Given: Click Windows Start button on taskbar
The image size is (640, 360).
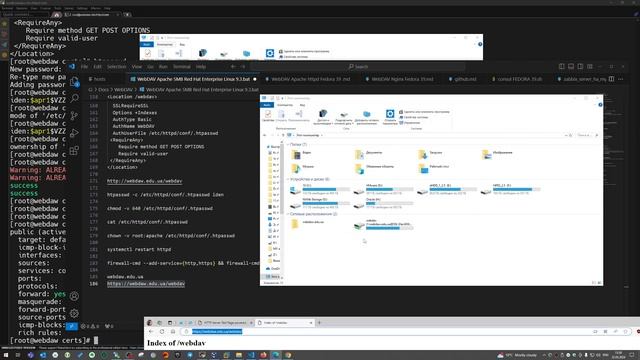Looking at the screenshot, I should [x=6, y=355].
